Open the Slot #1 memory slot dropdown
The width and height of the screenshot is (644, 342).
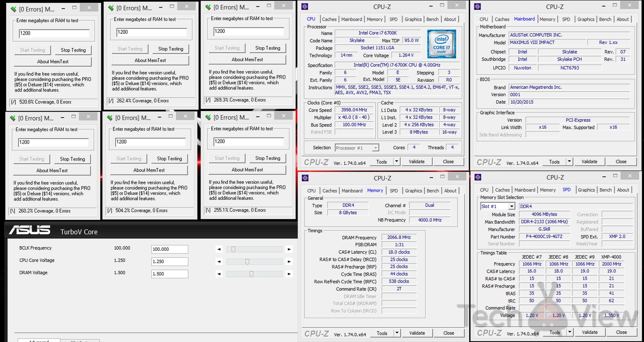[512, 206]
